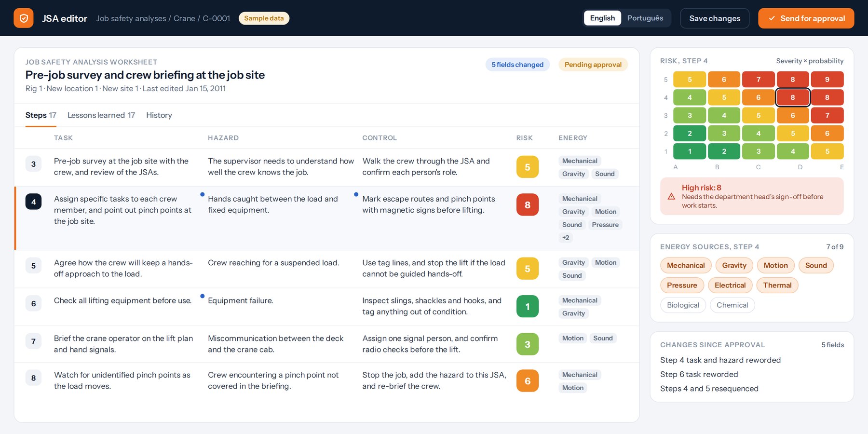
Task: Select step number 7 row badge
Action: click(x=33, y=341)
